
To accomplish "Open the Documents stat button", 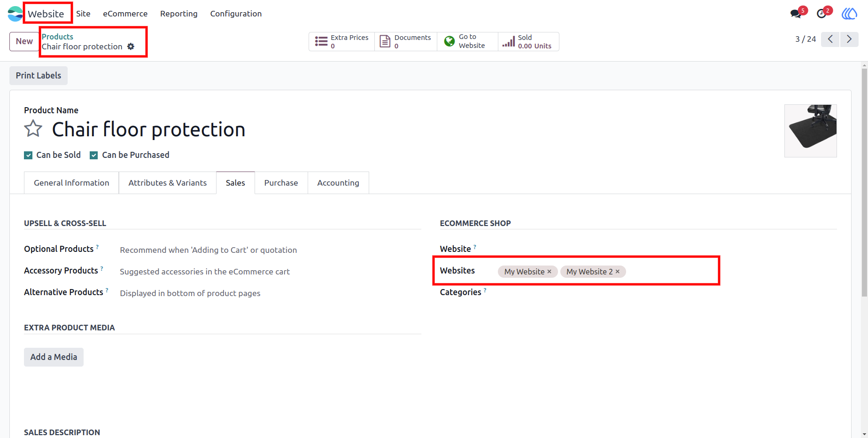I will (405, 41).
